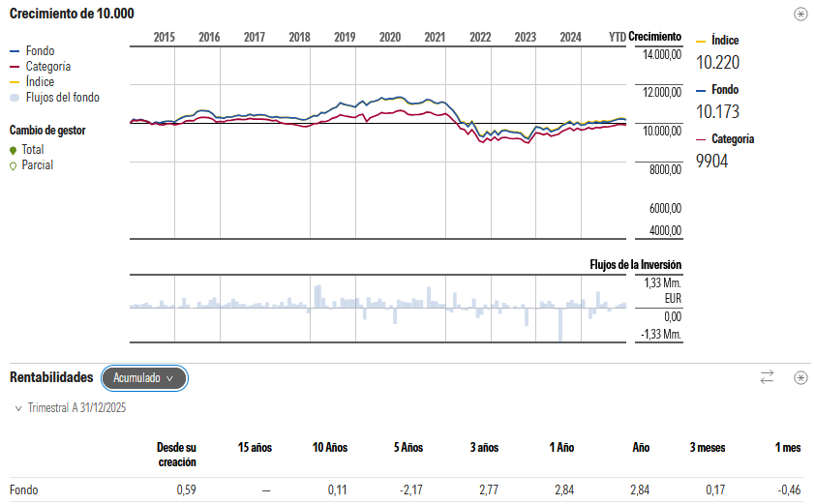Image resolution: width=815 pixels, height=504 pixels.
Task: Click the chevron inside the Acumulado pill
Action: (169, 378)
